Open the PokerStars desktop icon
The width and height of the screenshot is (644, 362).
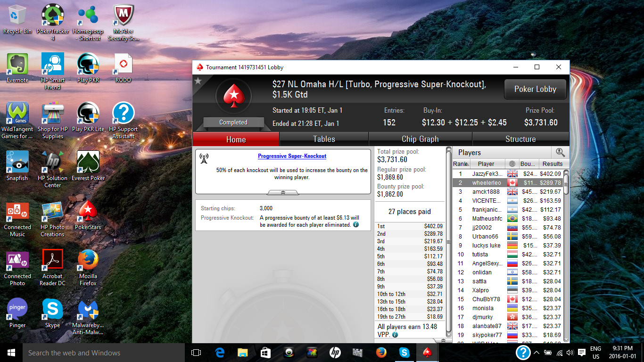(88, 215)
